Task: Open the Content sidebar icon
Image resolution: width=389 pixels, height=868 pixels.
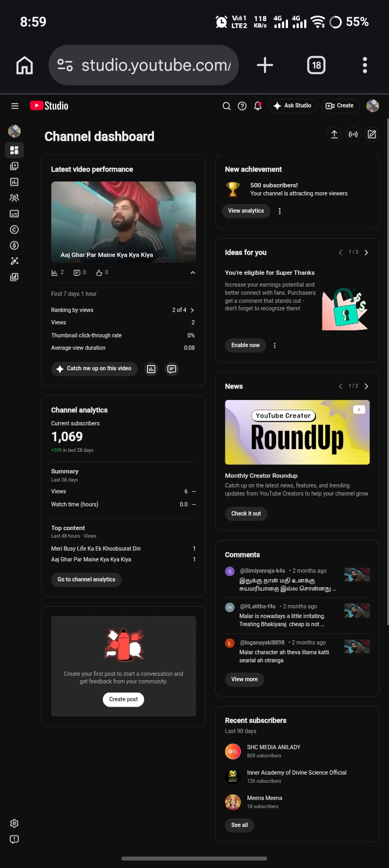Action: (x=15, y=166)
